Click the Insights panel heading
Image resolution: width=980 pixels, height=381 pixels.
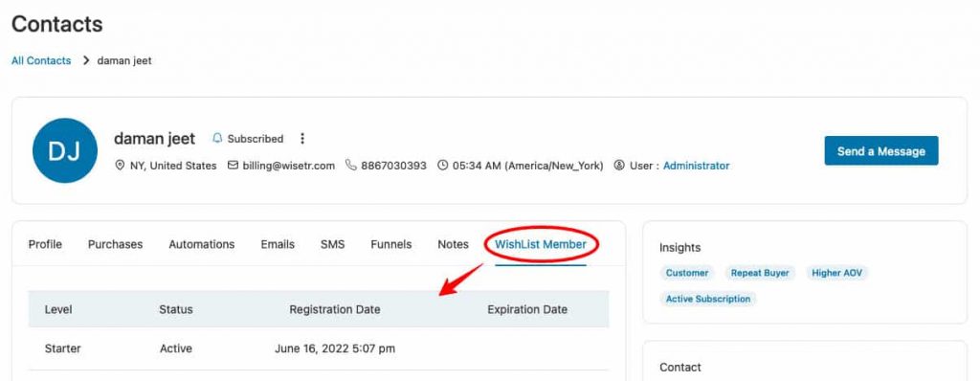tap(680, 248)
